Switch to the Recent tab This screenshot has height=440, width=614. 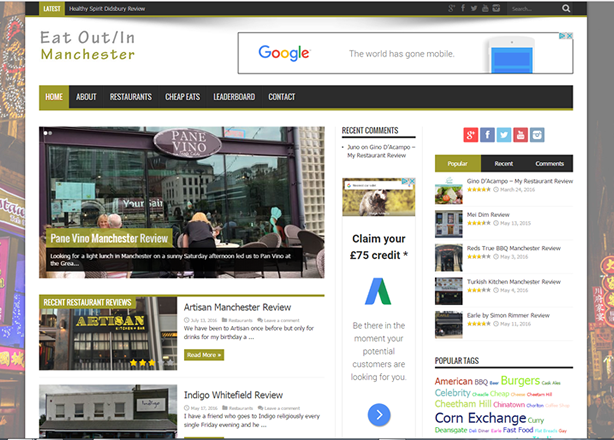pos(504,164)
